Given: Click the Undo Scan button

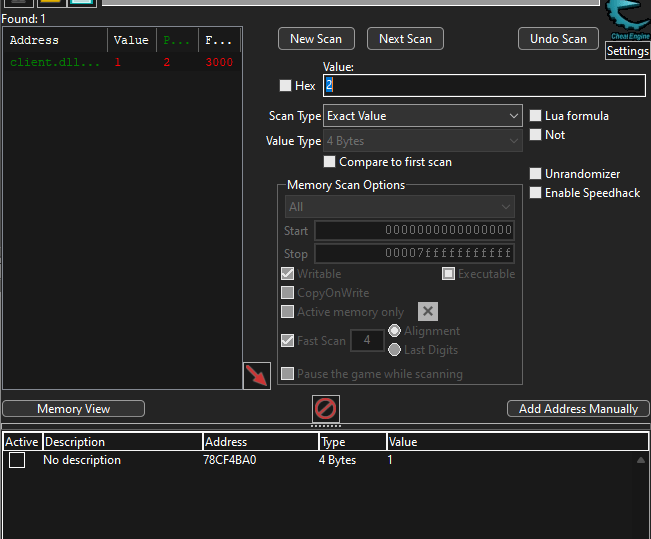Looking at the screenshot, I should 558,39.
